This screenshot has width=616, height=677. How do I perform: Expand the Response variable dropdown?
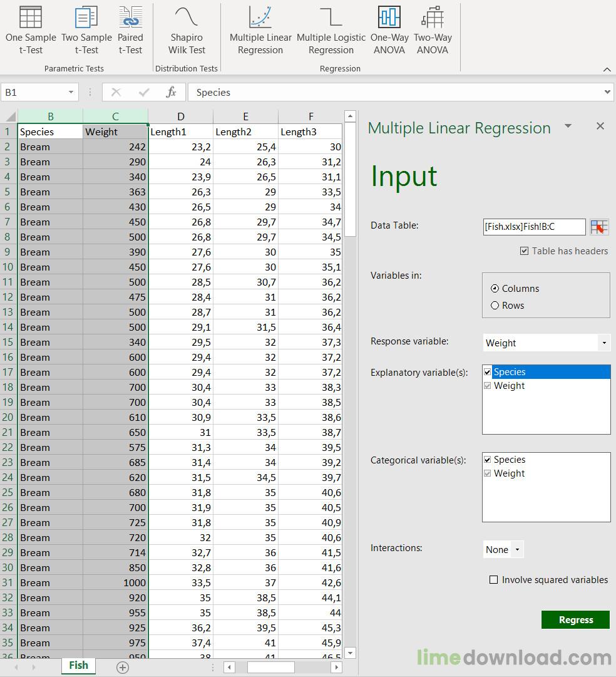coord(604,343)
